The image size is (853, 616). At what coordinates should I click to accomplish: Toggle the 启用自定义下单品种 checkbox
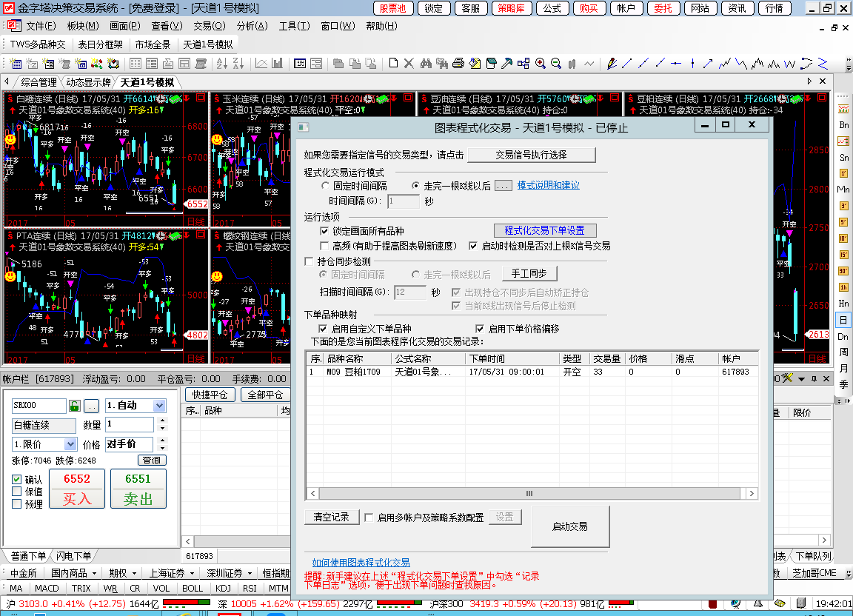pos(323,329)
